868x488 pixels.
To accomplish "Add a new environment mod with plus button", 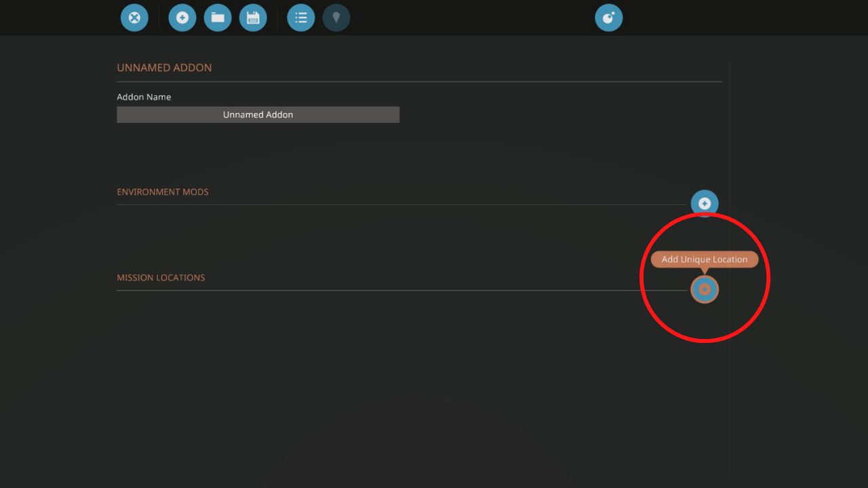I will tap(705, 203).
